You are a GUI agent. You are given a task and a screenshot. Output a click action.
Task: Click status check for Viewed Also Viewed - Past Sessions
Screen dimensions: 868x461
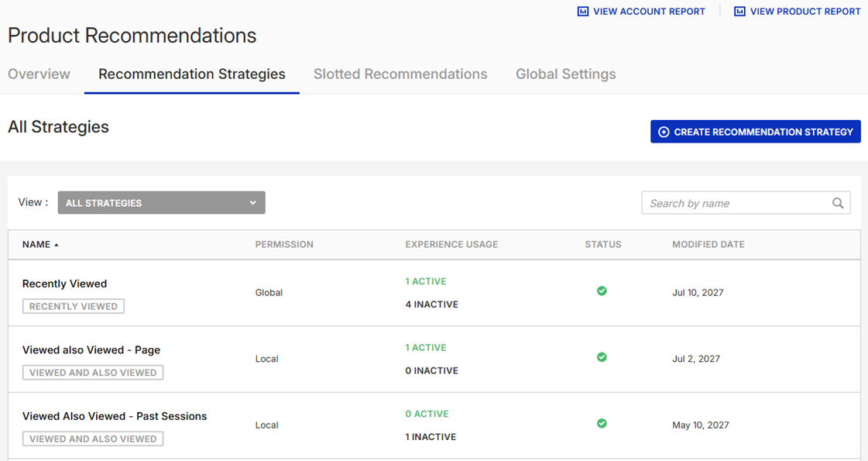(x=602, y=423)
